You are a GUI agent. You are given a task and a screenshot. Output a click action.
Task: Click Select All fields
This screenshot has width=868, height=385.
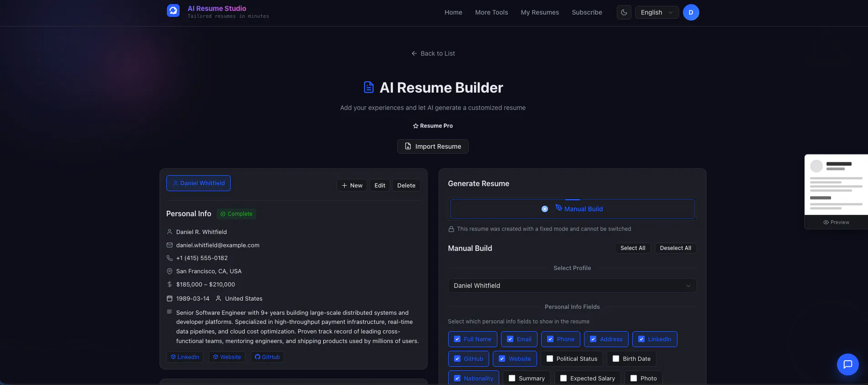[x=633, y=248]
